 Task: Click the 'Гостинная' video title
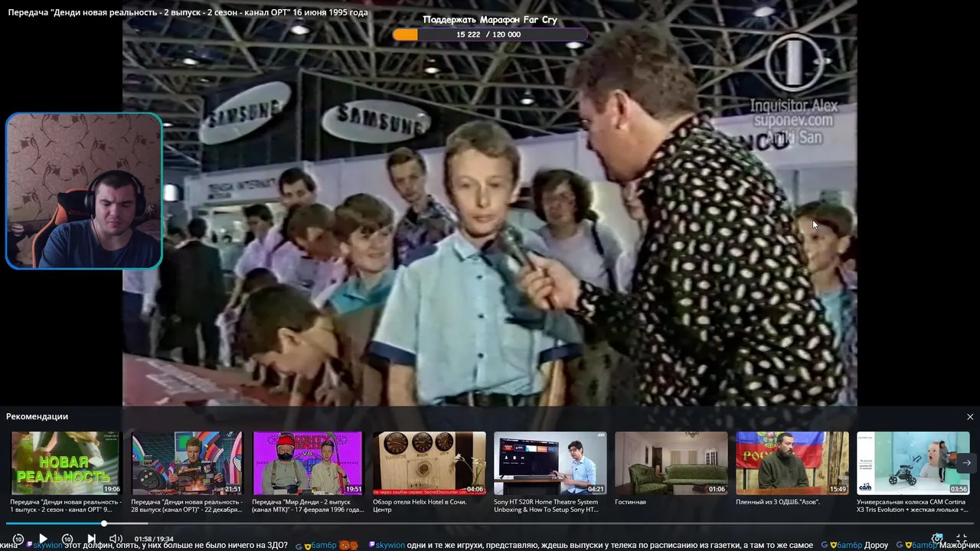[630, 502]
